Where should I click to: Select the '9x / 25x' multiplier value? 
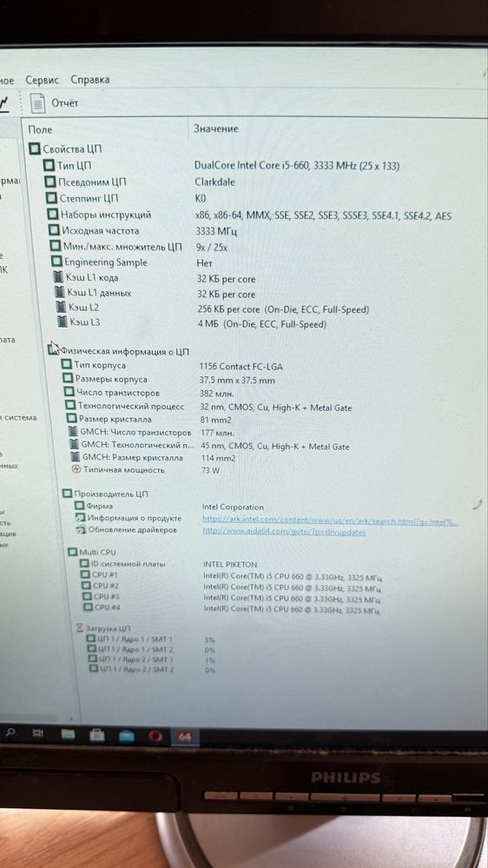coord(212,248)
